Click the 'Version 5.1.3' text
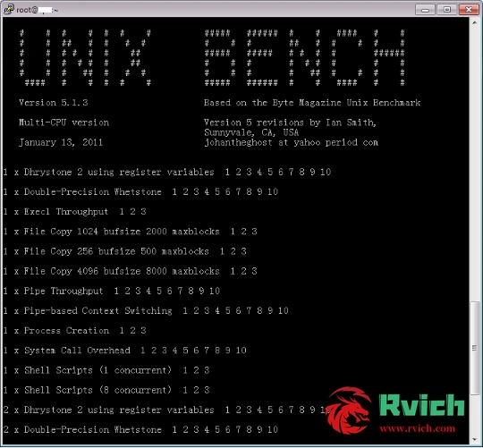Image resolution: width=483 pixels, height=448 pixels. tap(54, 103)
